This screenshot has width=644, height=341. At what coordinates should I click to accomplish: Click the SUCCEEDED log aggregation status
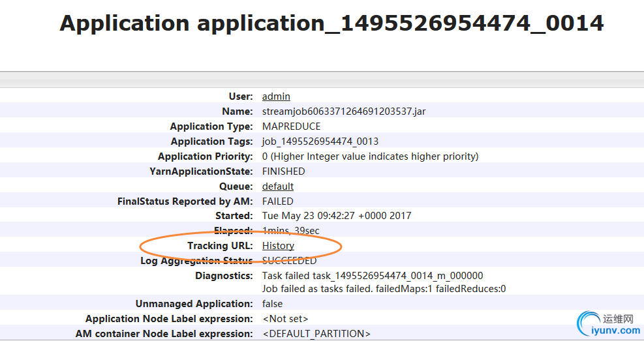click(289, 261)
